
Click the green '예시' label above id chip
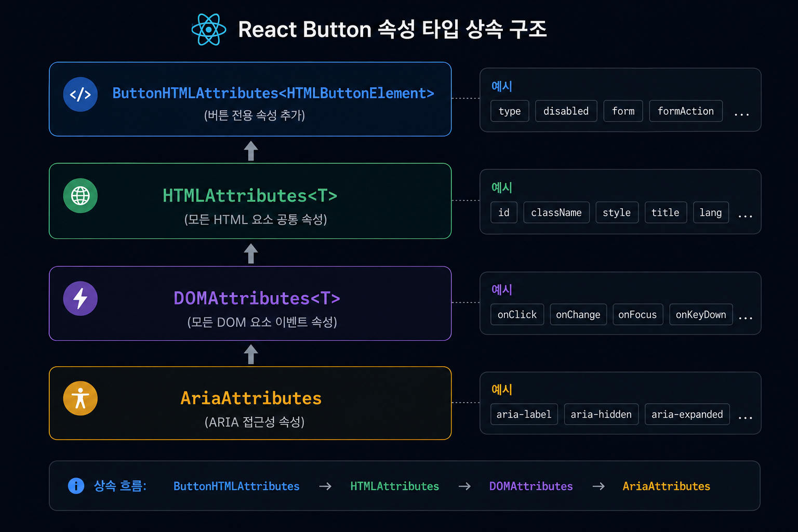pos(502,188)
